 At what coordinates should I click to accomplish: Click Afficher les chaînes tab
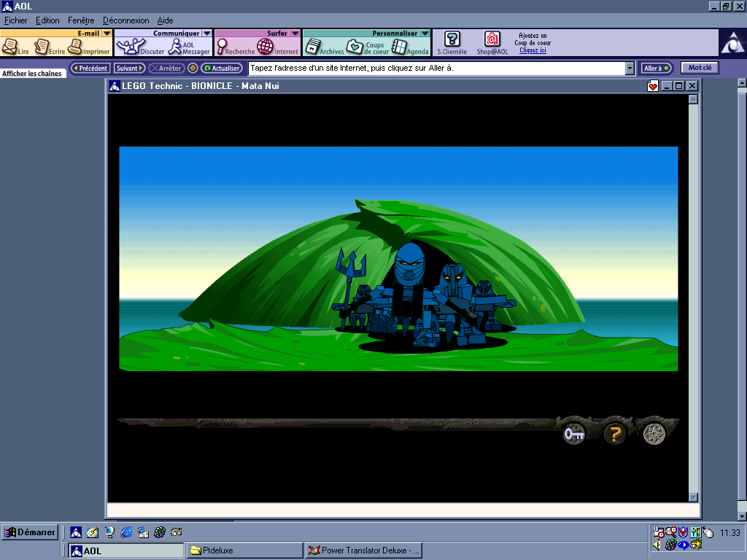coord(32,74)
